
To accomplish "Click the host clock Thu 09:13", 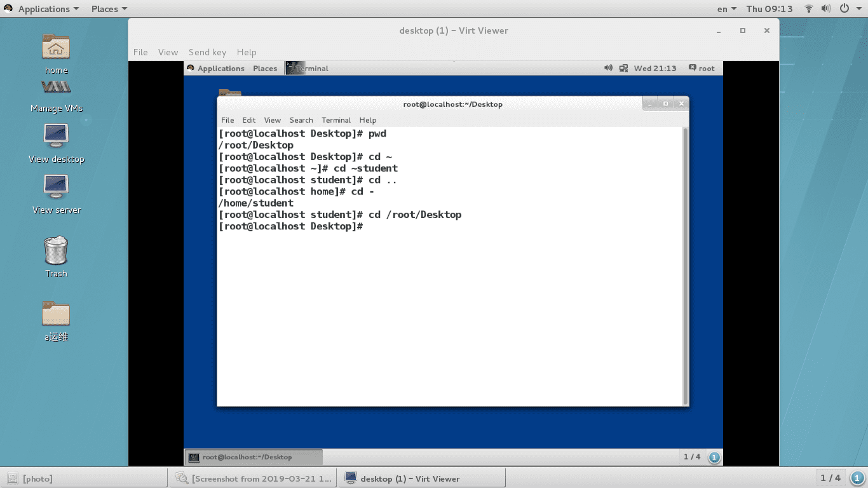I will point(770,9).
